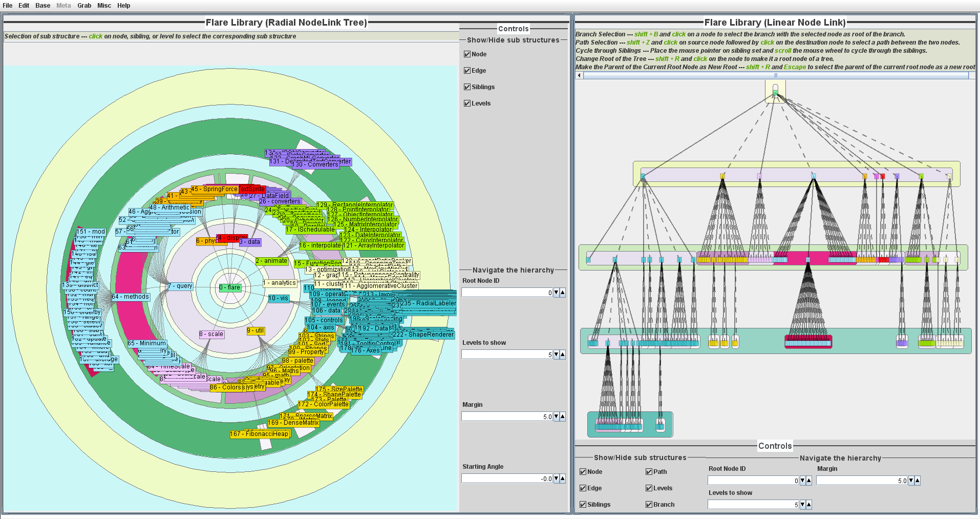
Task: Select the '130 - Converters' node
Action: click(x=316, y=164)
